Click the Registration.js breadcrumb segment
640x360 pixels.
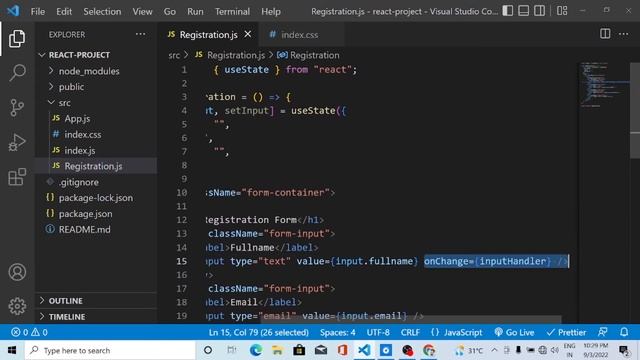(x=230, y=55)
